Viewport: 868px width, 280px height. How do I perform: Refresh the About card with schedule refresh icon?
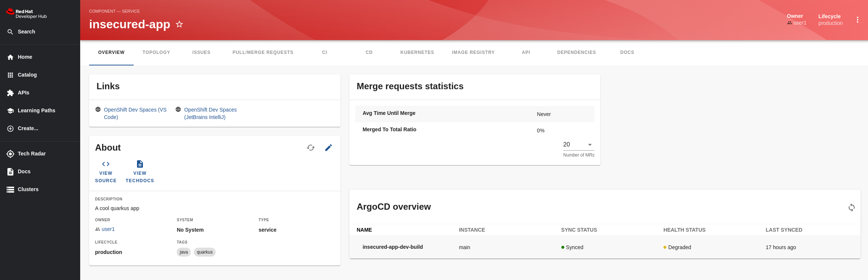coord(311,148)
